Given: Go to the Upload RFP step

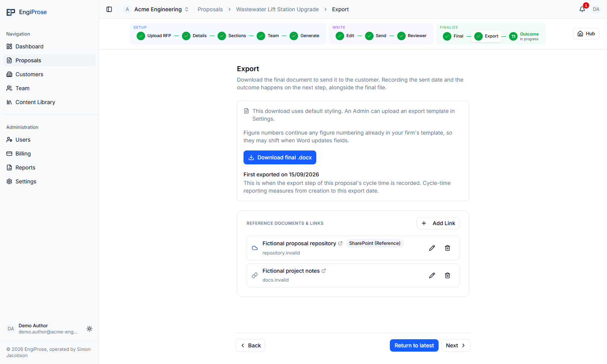Looking at the screenshot, I should coord(154,36).
